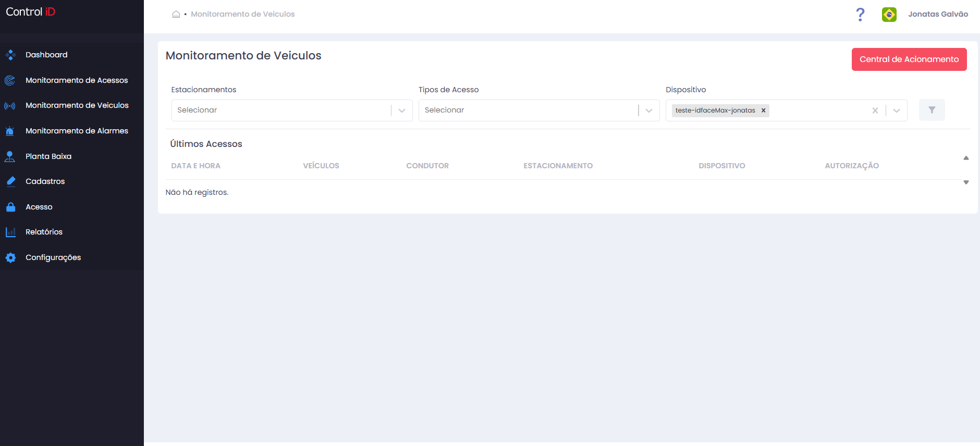Click the Relatórios chart icon
Image resolution: width=980 pixels, height=446 pixels.
[x=10, y=232]
